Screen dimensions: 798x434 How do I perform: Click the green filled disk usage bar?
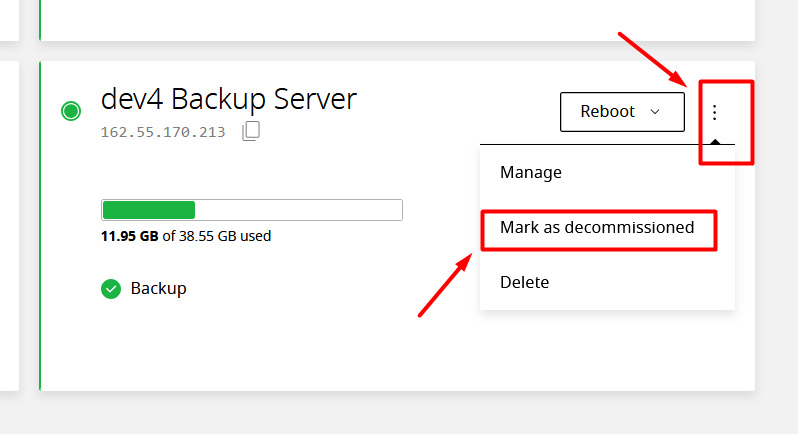148,210
